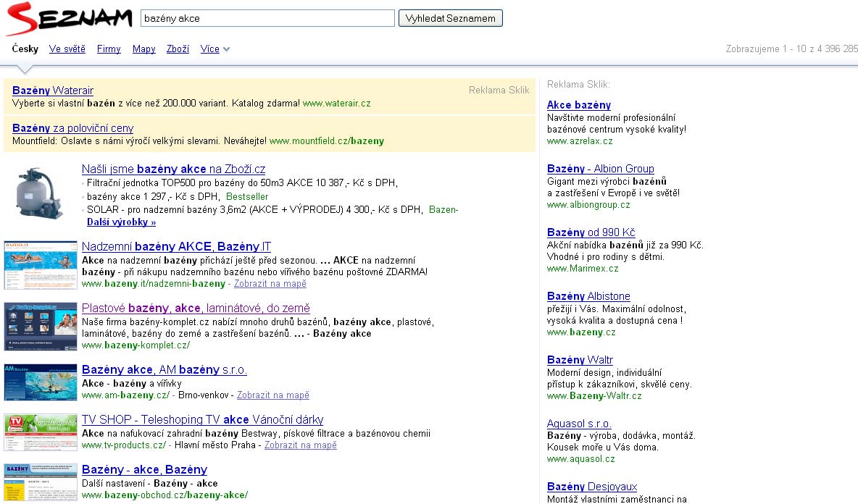Open 'Bazény - akce, Bazény' result
Viewport: 858px width, 504px height.
click(x=144, y=469)
